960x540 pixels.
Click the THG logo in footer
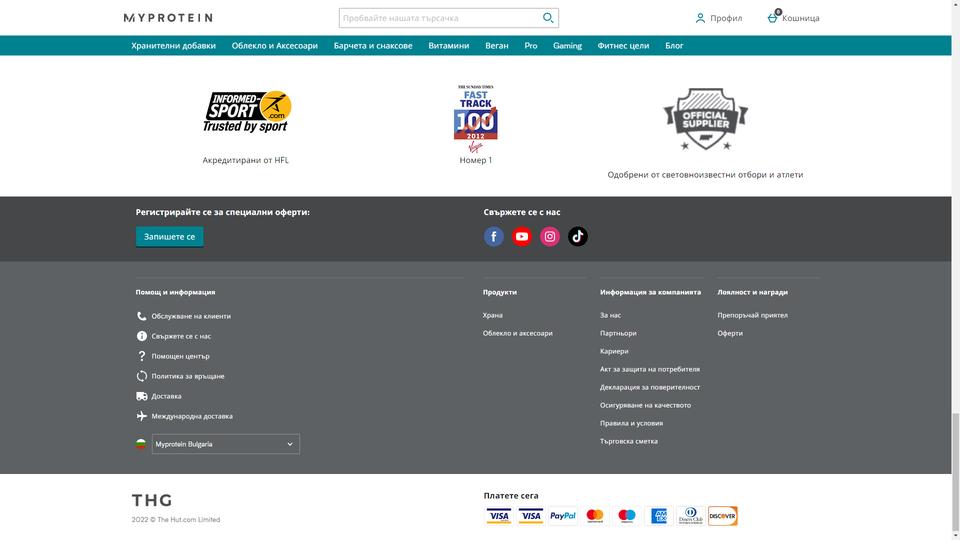click(x=152, y=500)
